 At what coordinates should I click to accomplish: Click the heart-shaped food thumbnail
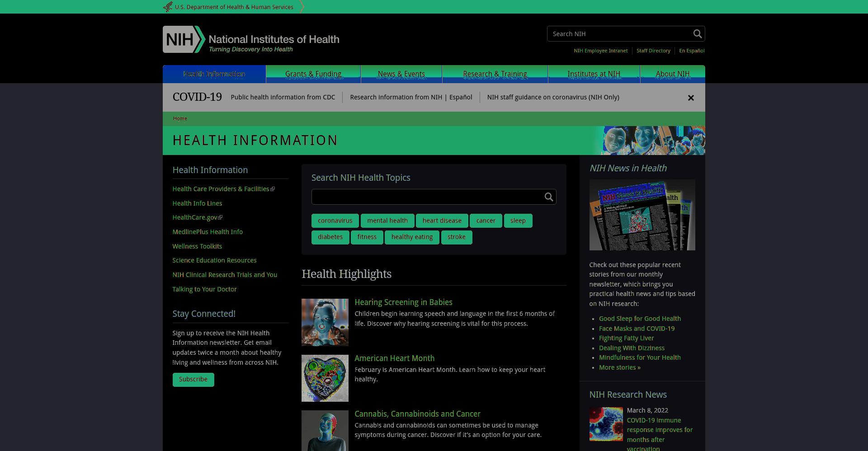(325, 378)
